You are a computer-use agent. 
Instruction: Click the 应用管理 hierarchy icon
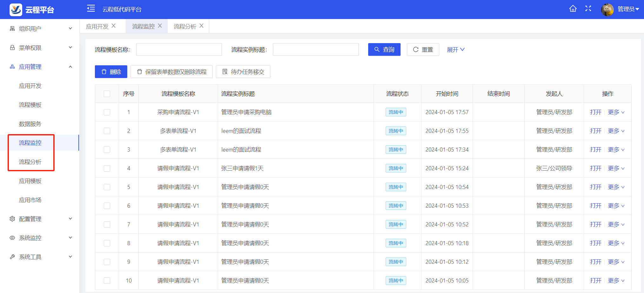12,67
